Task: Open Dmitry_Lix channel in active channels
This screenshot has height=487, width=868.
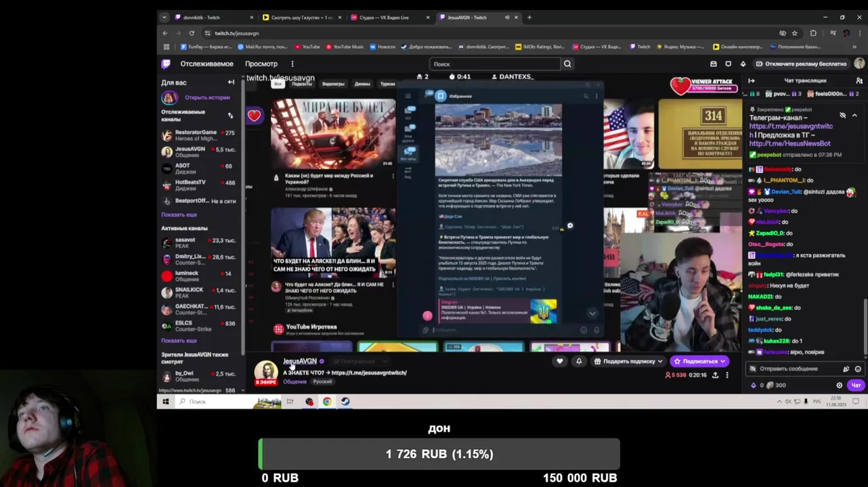Action: pyautogui.click(x=198, y=259)
